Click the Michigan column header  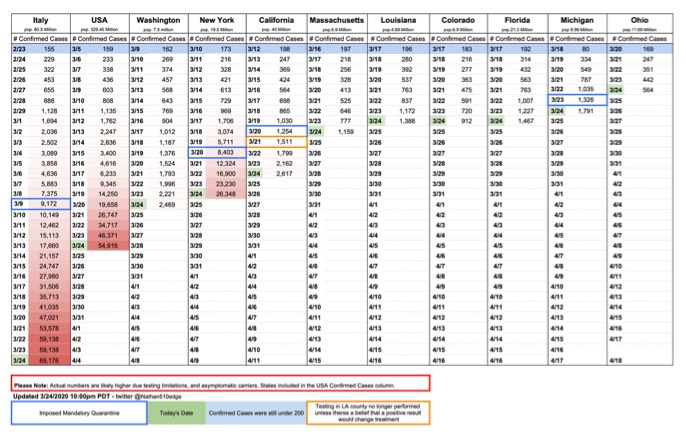point(577,20)
